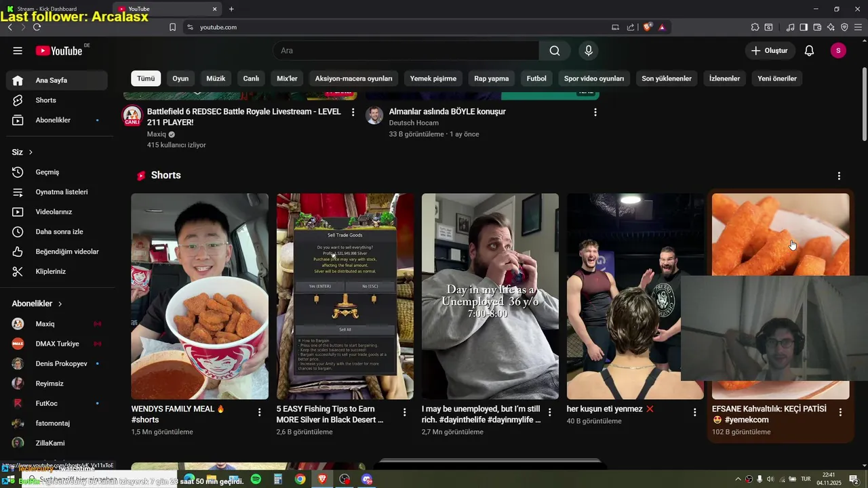Open Deutsch Hocam channel name
868x488 pixels.
coord(414,123)
